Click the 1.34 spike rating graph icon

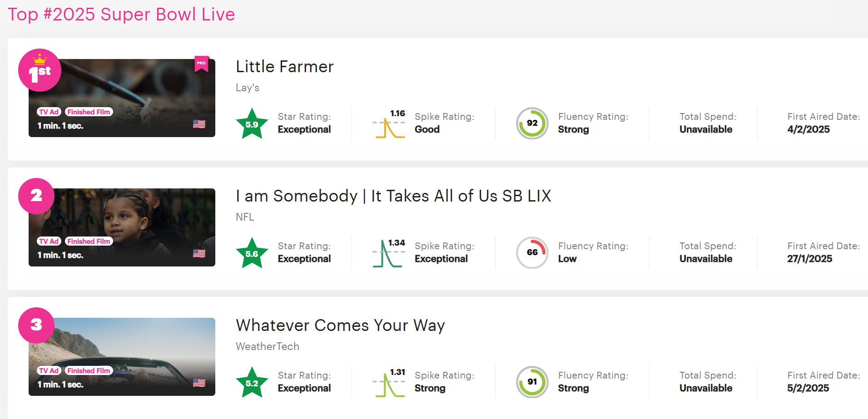(x=389, y=253)
